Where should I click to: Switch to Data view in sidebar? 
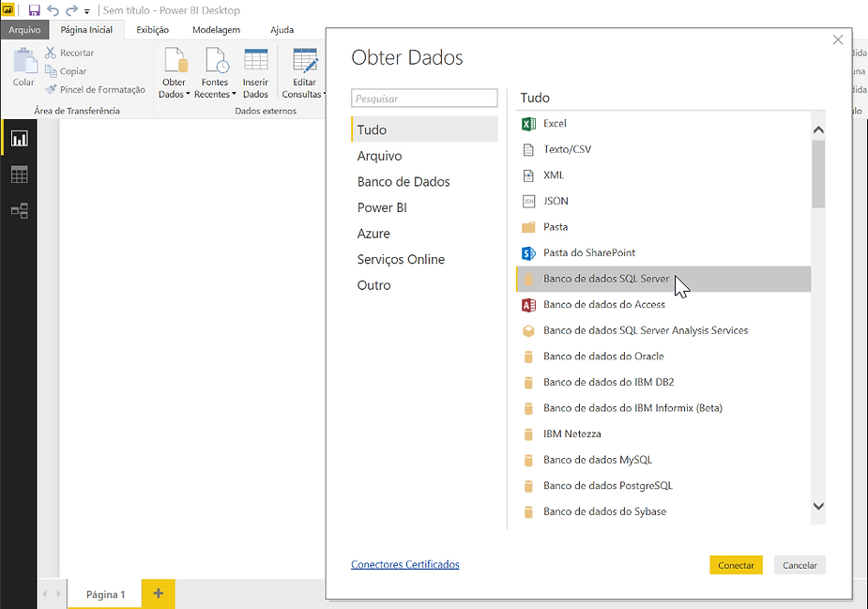click(x=20, y=175)
